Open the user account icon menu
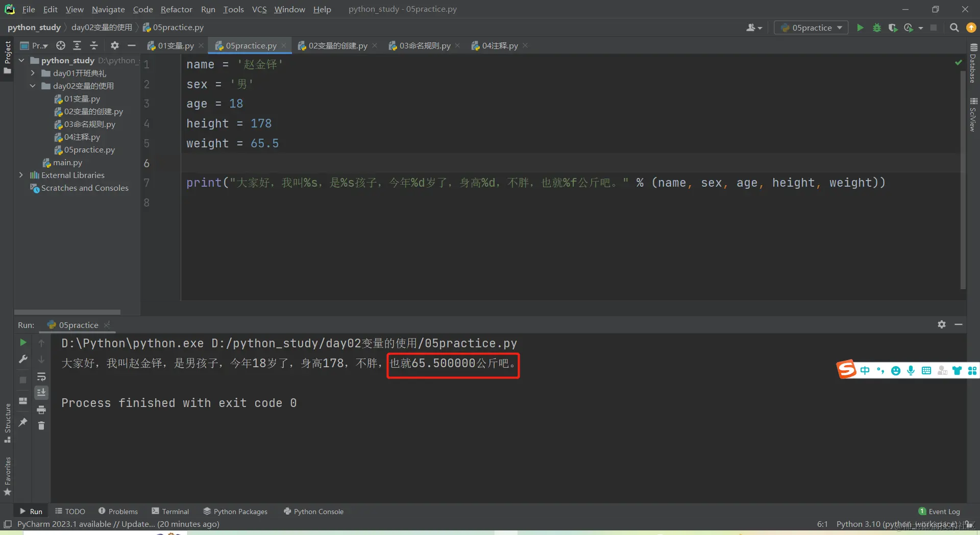Screen dimensions: 980x535 point(753,28)
